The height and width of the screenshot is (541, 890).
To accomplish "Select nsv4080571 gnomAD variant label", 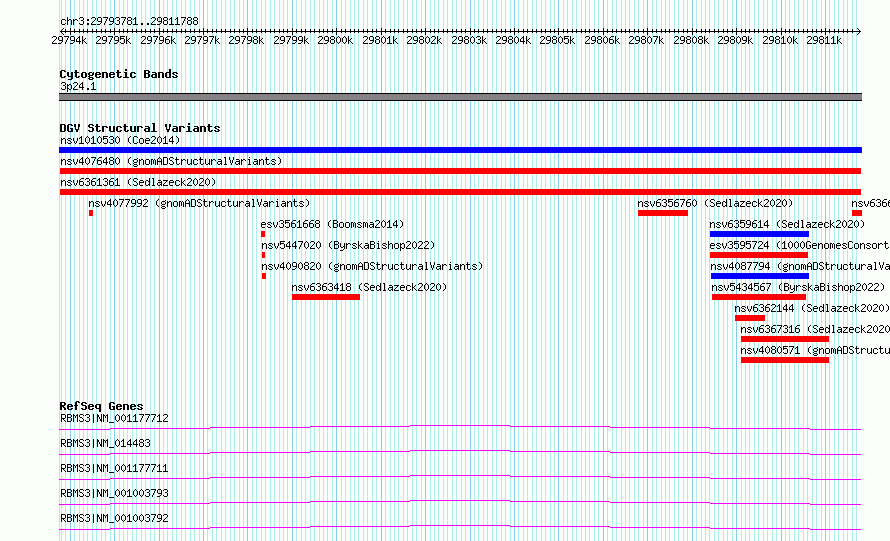I will (x=815, y=350).
